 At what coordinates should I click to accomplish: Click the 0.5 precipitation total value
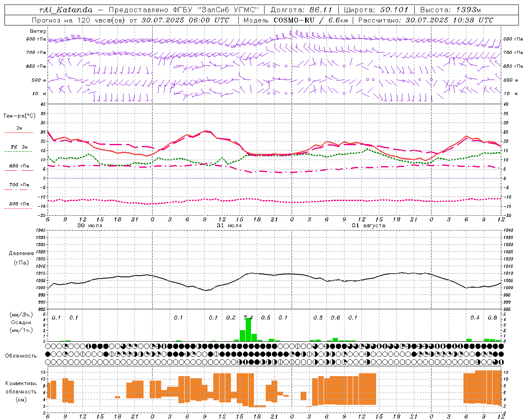[x=266, y=317]
